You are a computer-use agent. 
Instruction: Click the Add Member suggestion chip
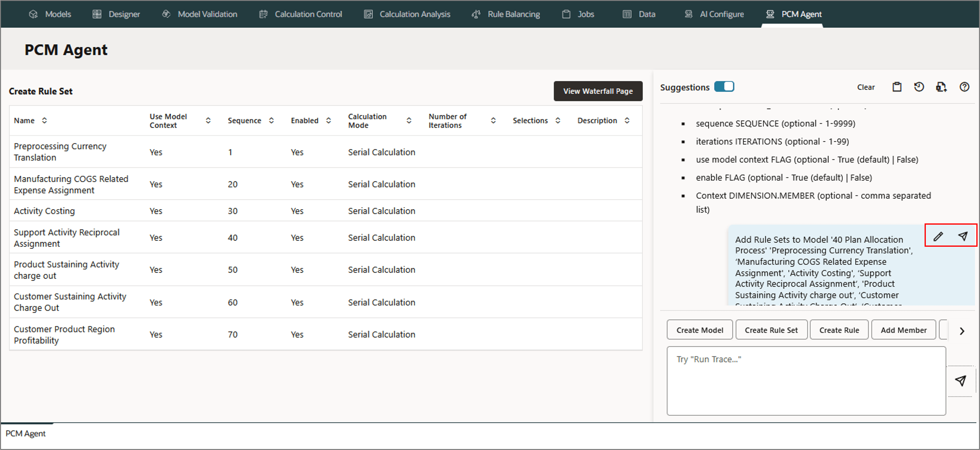pos(903,330)
